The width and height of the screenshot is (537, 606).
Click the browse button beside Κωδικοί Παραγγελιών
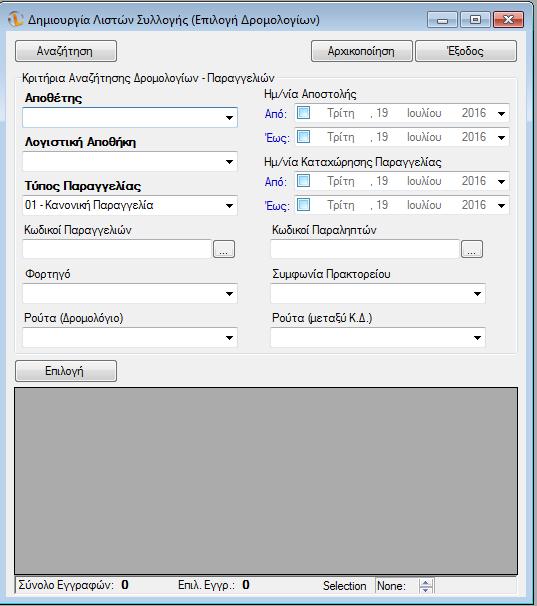[x=224, y=249]
